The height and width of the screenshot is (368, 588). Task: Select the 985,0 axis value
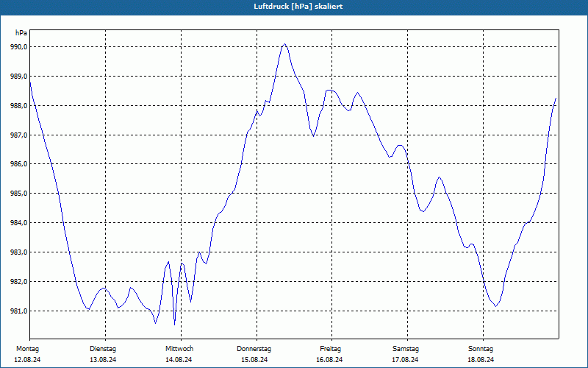(18, 194)
